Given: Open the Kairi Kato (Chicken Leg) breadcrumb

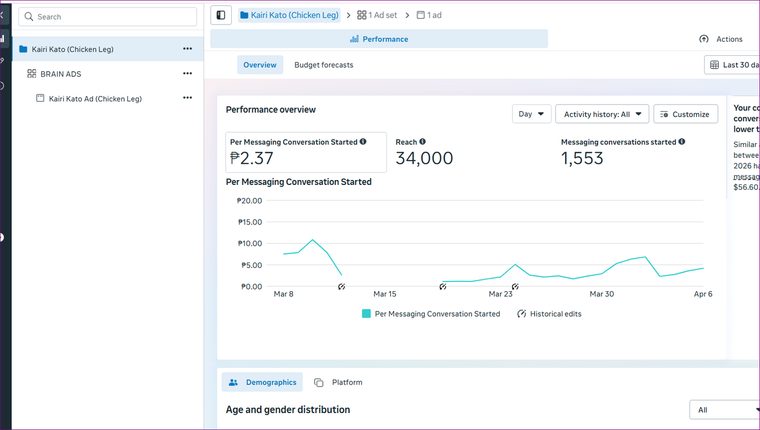Looking at the screenshot, I should (x=289, y=15).
